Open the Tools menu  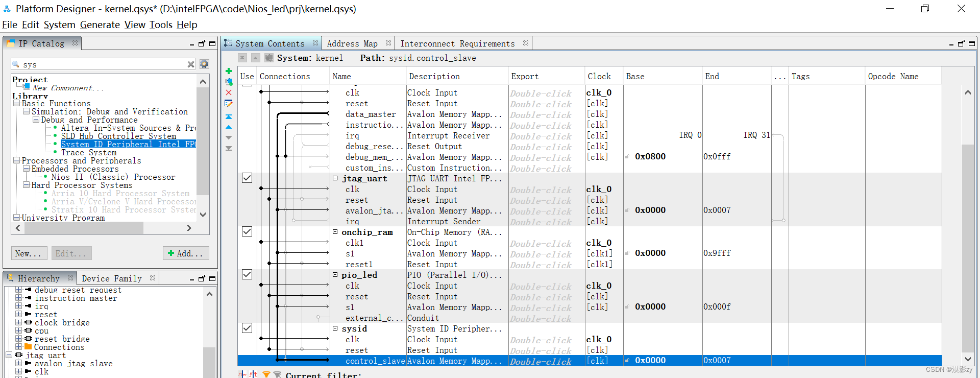tap(161, 25)
